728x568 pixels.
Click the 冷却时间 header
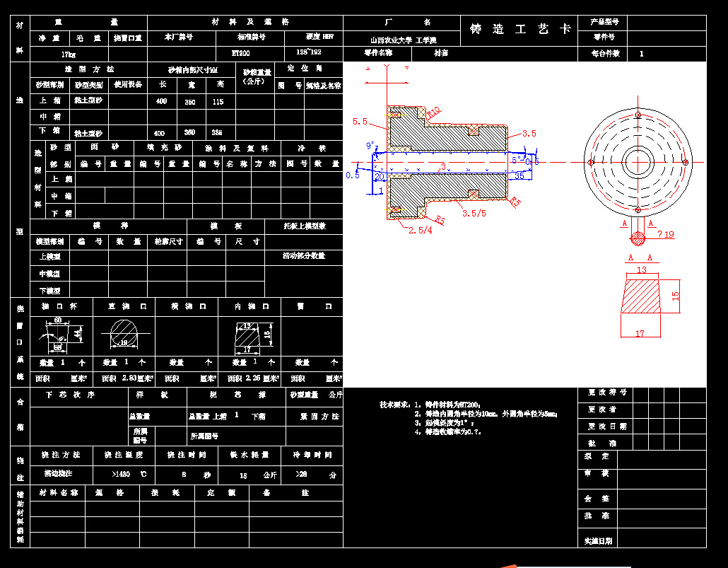312,455
